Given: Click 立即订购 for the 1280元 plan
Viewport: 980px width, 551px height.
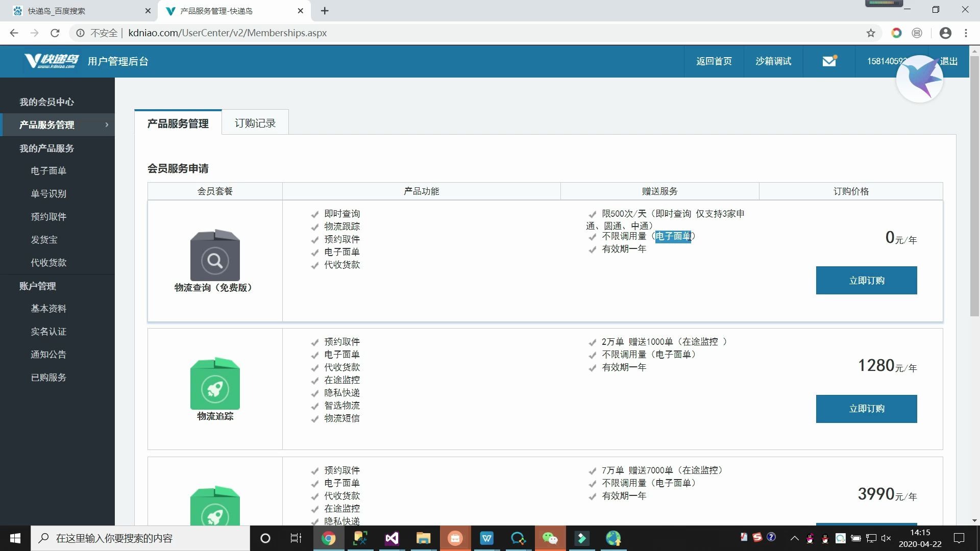Looking at the screenshot, I should point(866,409).
